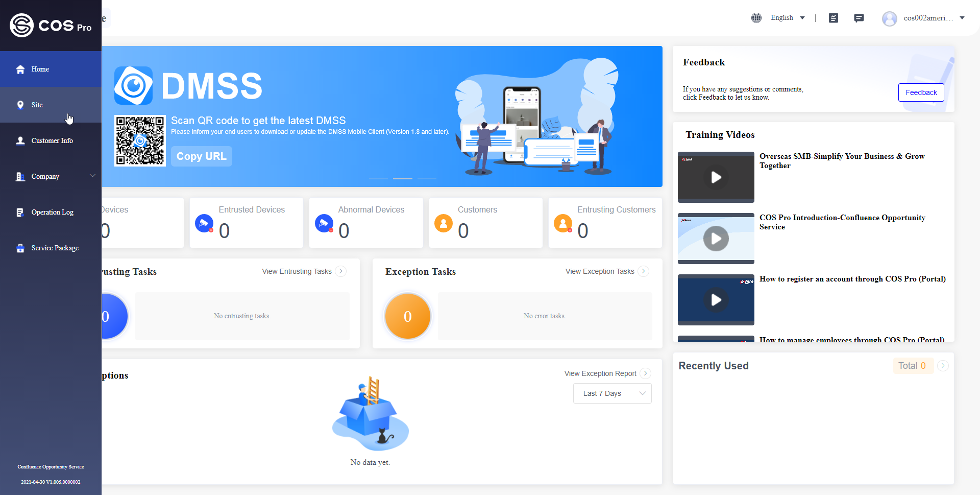980x495 pixels.
Task: Open Overseas SMB-Simplify Your Business title
Action: click(x=842, y=161)
